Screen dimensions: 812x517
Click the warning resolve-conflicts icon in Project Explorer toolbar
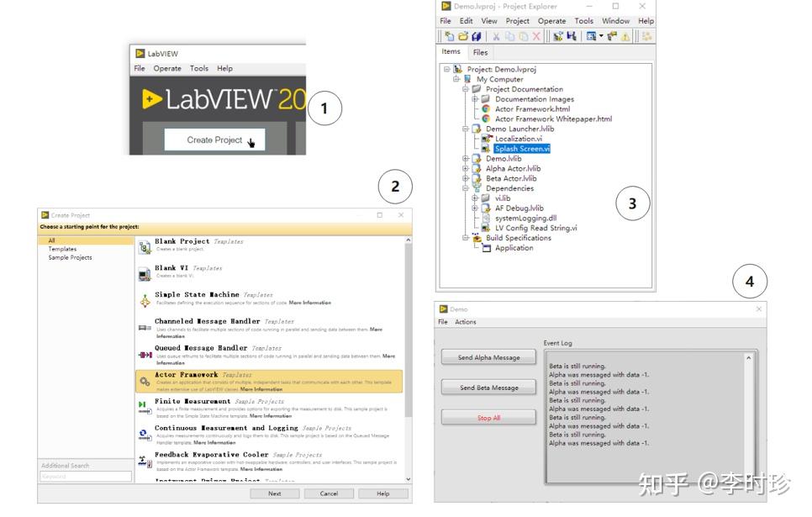tap(626, 34)
